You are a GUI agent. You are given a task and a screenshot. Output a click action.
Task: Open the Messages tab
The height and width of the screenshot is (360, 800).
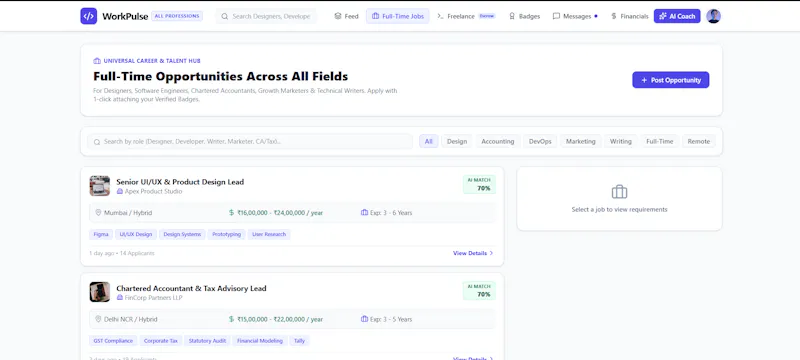point(574,16)
